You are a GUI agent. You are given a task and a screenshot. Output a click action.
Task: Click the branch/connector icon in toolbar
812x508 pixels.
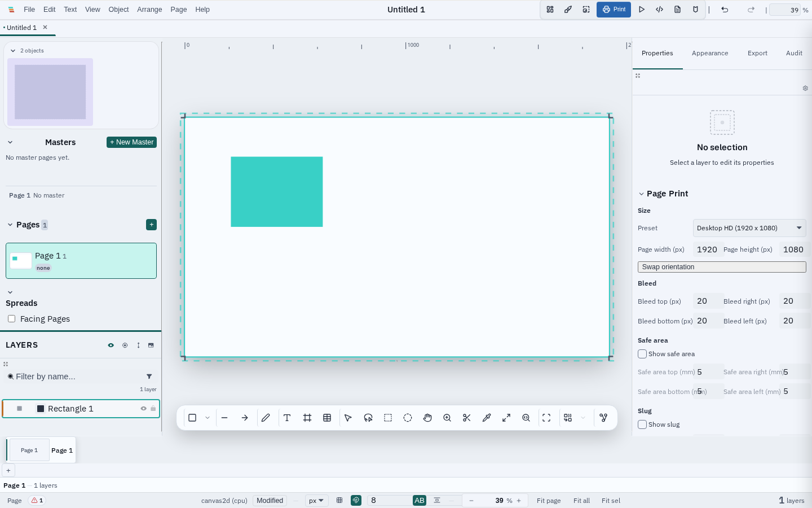[603, 418]
